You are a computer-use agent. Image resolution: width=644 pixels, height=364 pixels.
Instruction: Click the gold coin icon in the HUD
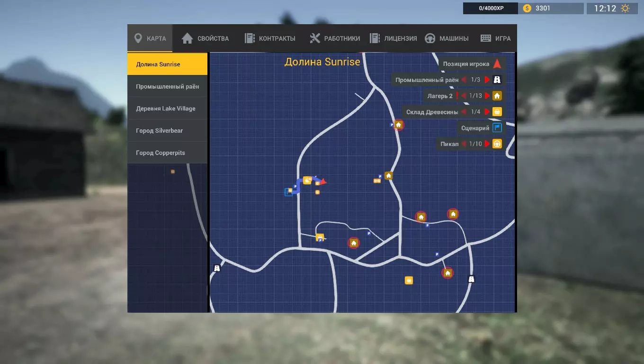[x=527, y=8]
